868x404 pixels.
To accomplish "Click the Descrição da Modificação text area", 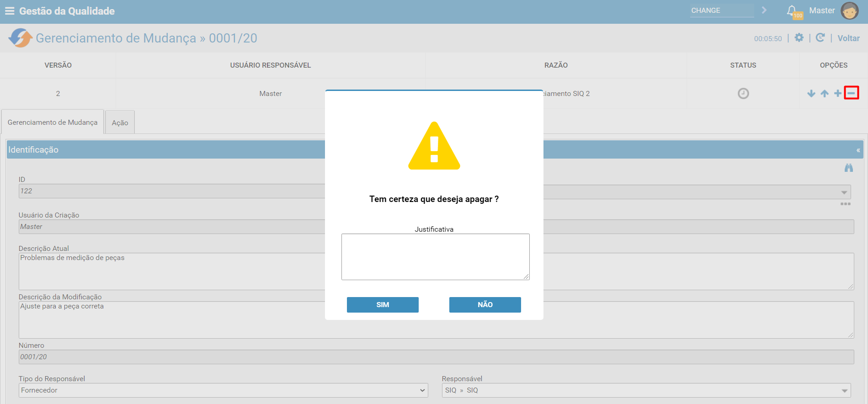I will 436,320.
